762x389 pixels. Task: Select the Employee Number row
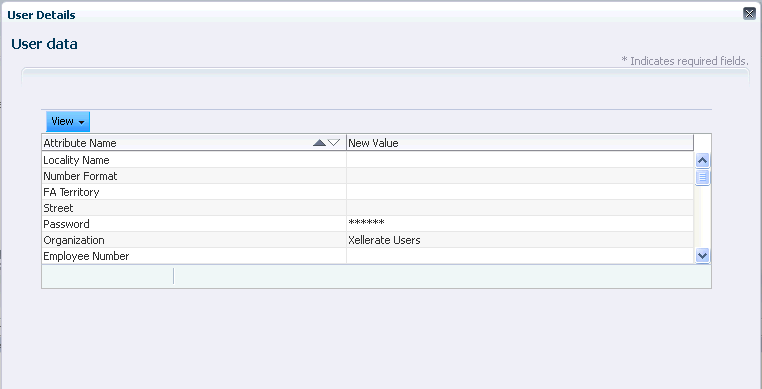point(368,256)
